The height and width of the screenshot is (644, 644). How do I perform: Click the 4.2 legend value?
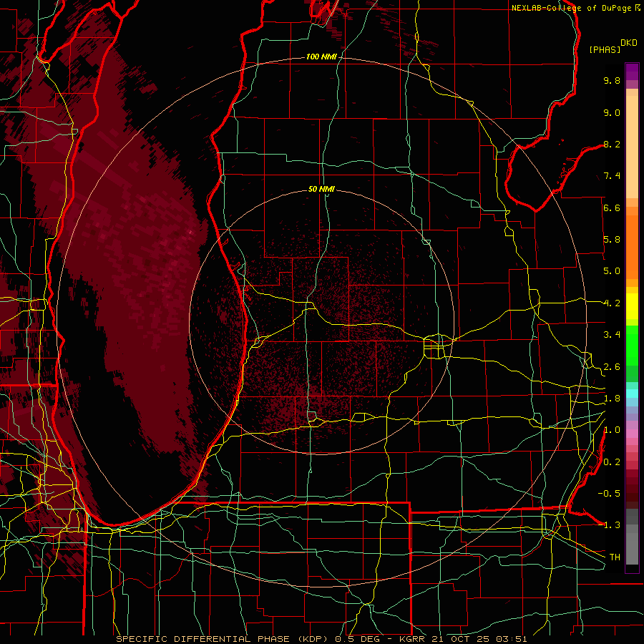[x=612, y=303]
